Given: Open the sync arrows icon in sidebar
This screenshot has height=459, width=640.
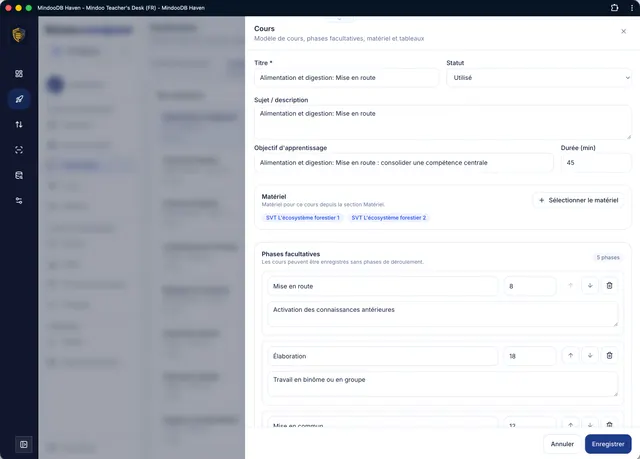Looking at the screenshot, I should (x=19, y=124).
